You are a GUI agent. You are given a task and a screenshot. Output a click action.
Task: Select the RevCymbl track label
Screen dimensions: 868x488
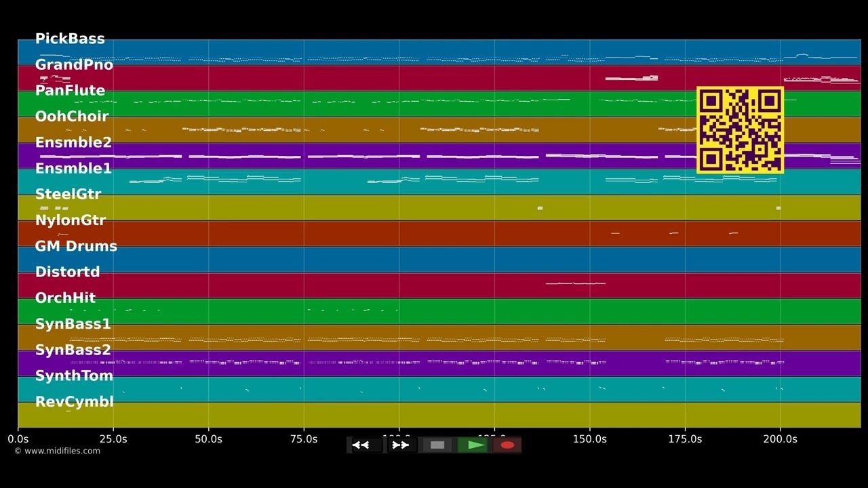[x=74, y=401]
